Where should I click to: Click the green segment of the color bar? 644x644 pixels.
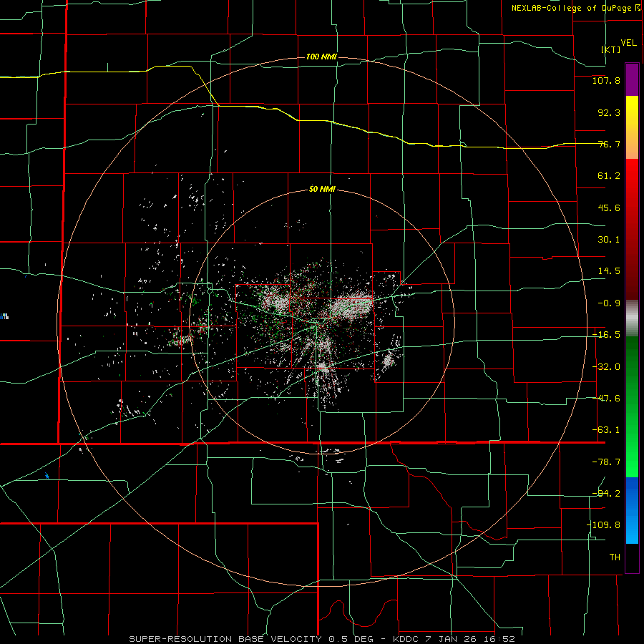click(x=632, y=406)
